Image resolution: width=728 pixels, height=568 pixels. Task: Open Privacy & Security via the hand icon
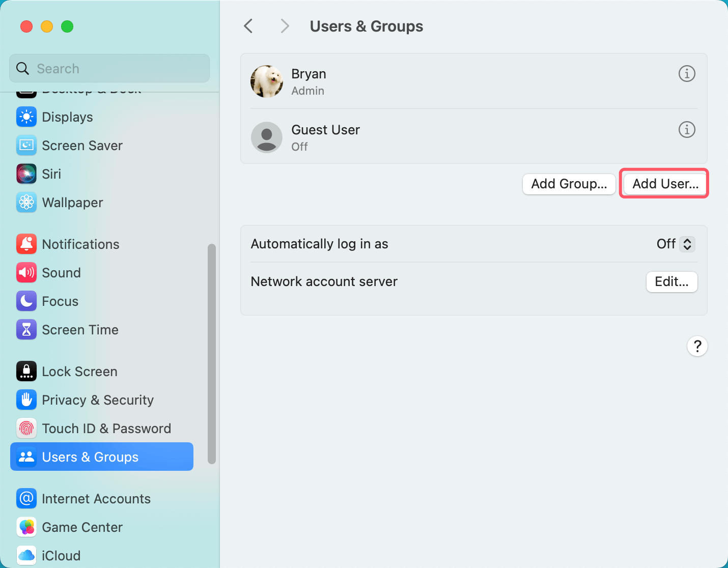(x=26, y=400)
